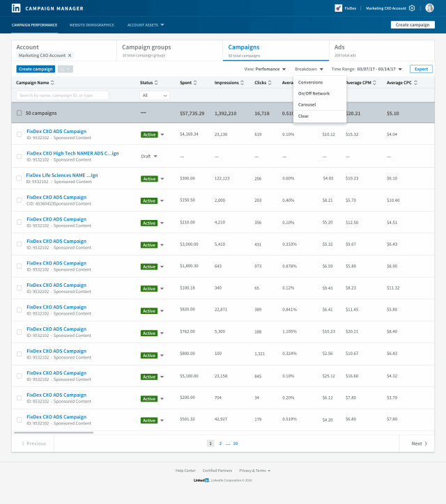This screenshot has height=504, width=446.
Task: Check the FixDex CXO High Tech NAMER row
Action: (x=20, y=156)
